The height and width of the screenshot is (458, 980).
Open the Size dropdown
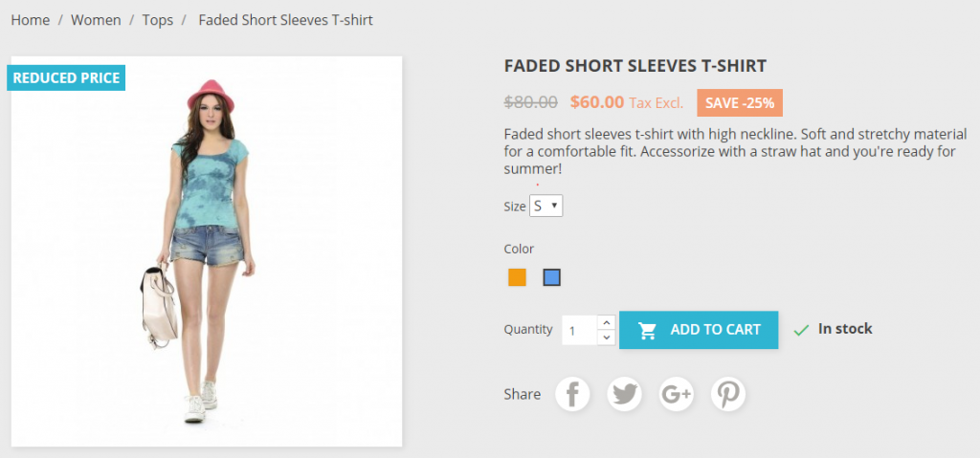coord(546,206)
